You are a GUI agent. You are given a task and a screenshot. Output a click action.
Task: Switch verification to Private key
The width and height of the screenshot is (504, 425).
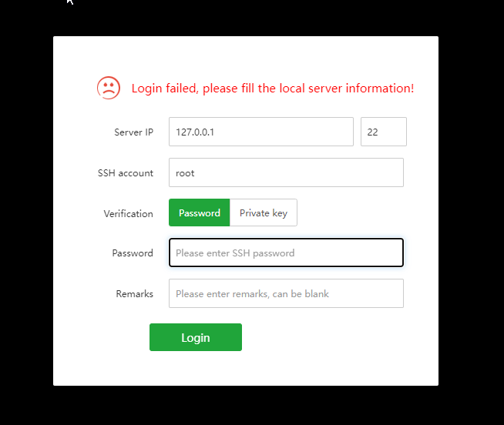tap(264, 213)
